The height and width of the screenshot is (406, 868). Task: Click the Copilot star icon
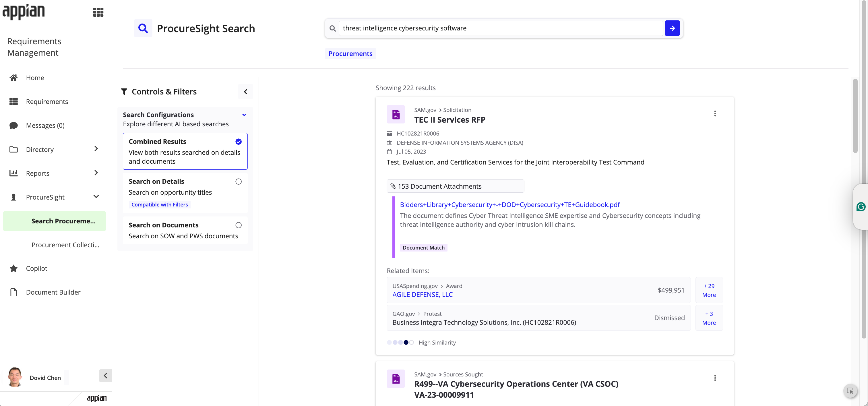13,268
